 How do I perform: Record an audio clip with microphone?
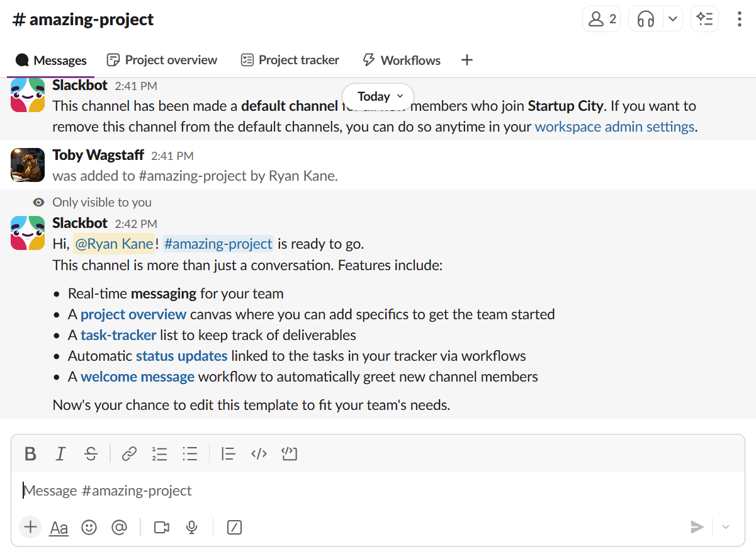pos(192,527)
